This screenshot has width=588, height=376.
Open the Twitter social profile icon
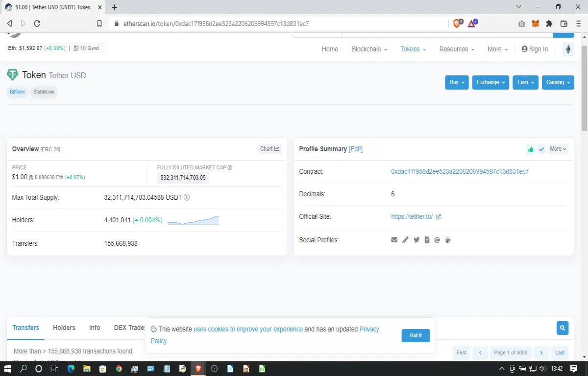click(x=416, y=240)
